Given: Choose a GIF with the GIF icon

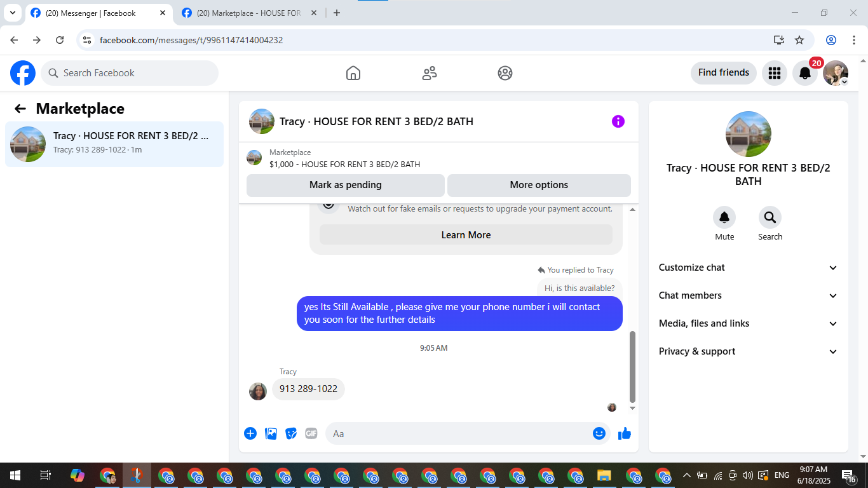Looking at the screenshot, I should (311, 433).
